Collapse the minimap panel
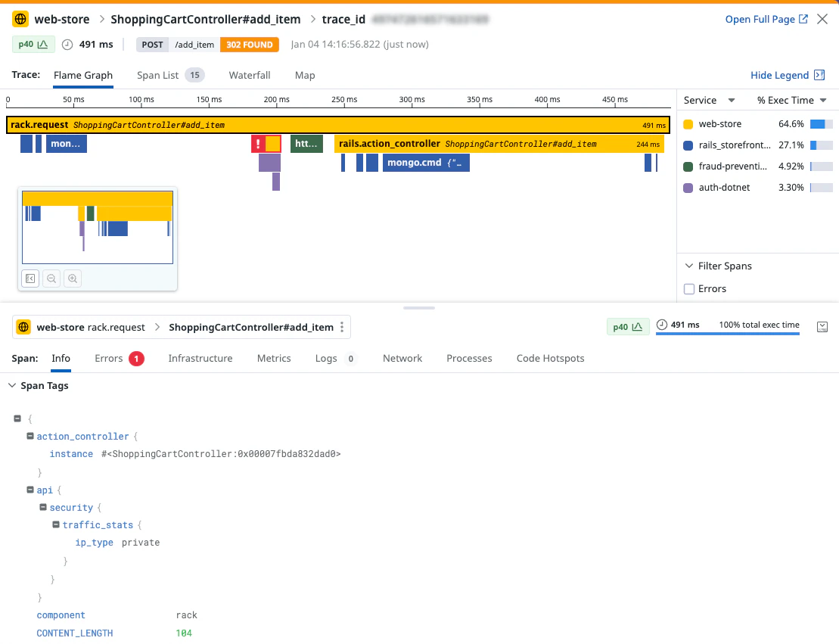 coord(30,278)
